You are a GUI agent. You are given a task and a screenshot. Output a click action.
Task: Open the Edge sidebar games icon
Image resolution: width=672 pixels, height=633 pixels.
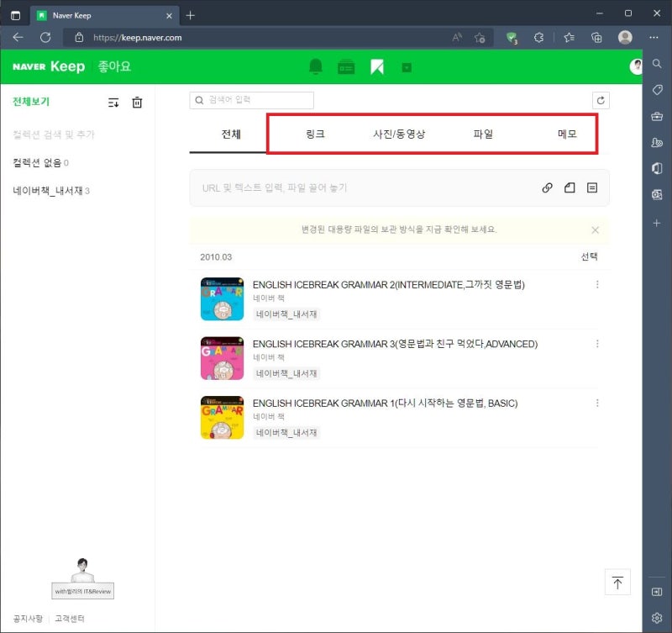(657, 142)
